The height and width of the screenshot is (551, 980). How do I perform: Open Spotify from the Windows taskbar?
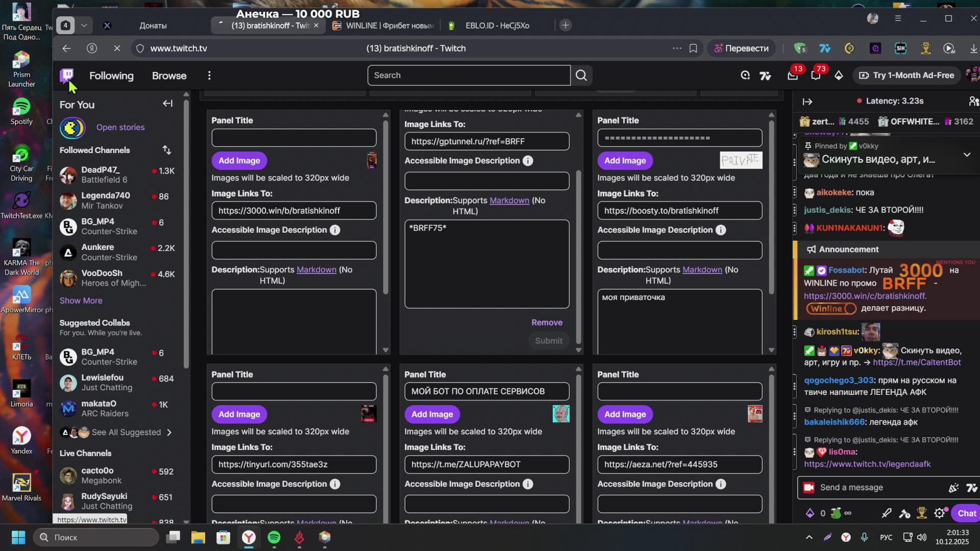(x=274, y=537)
